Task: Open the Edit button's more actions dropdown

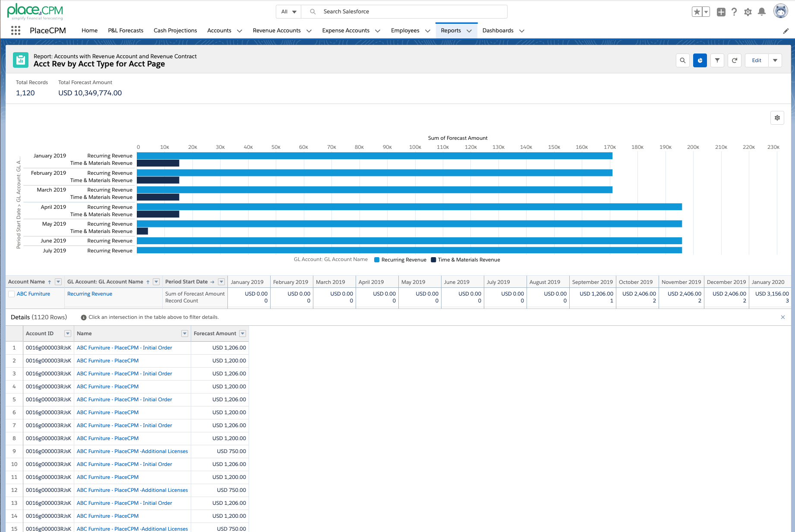Action: tap(775, 60)
